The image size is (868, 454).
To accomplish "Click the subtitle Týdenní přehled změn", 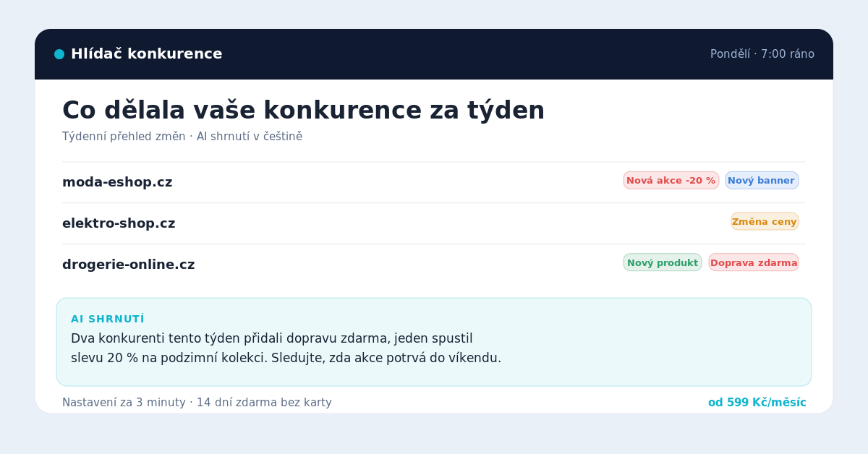I will click(x=182, y=137).
